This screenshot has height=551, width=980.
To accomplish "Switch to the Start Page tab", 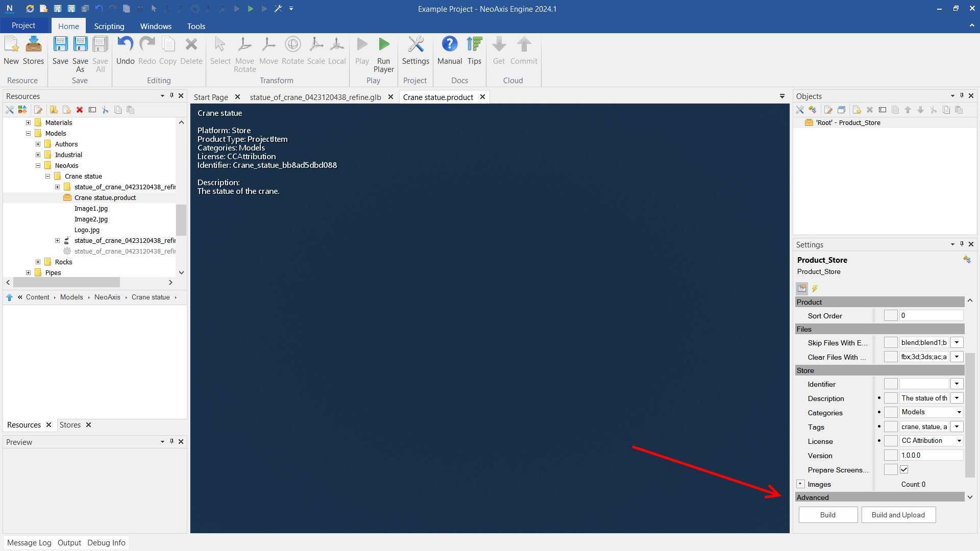I will [211, 97].
